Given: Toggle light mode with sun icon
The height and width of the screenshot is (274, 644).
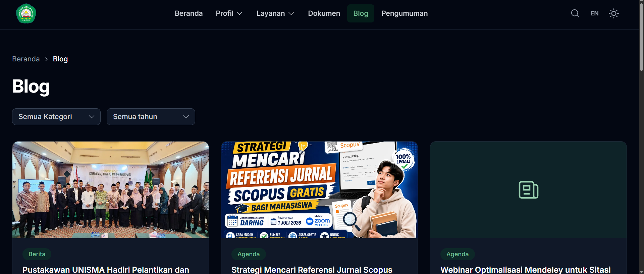Looking at the screenshot, I should 614,13.
